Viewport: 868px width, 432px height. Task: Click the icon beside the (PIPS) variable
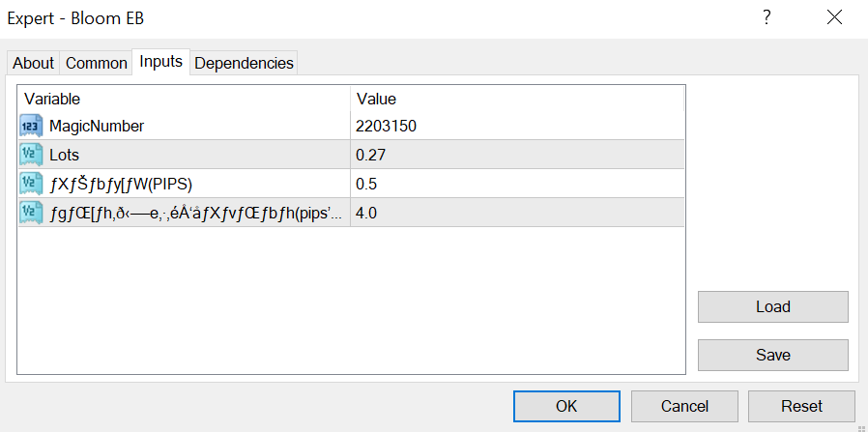30,184
